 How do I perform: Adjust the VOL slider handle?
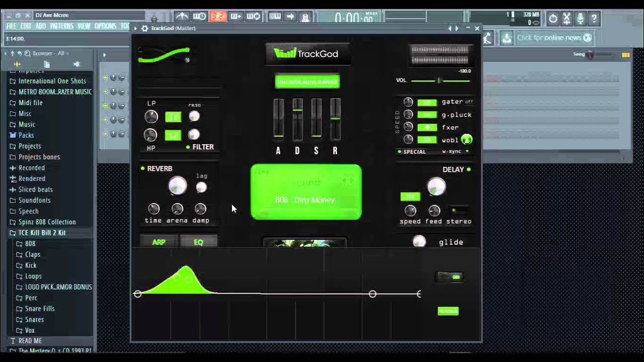[439, 80]
